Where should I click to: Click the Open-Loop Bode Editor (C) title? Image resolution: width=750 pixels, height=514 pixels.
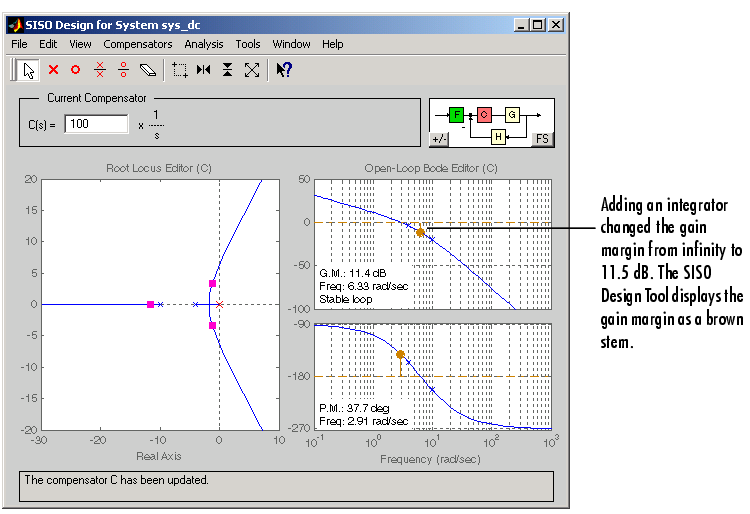tap(431, 168)
